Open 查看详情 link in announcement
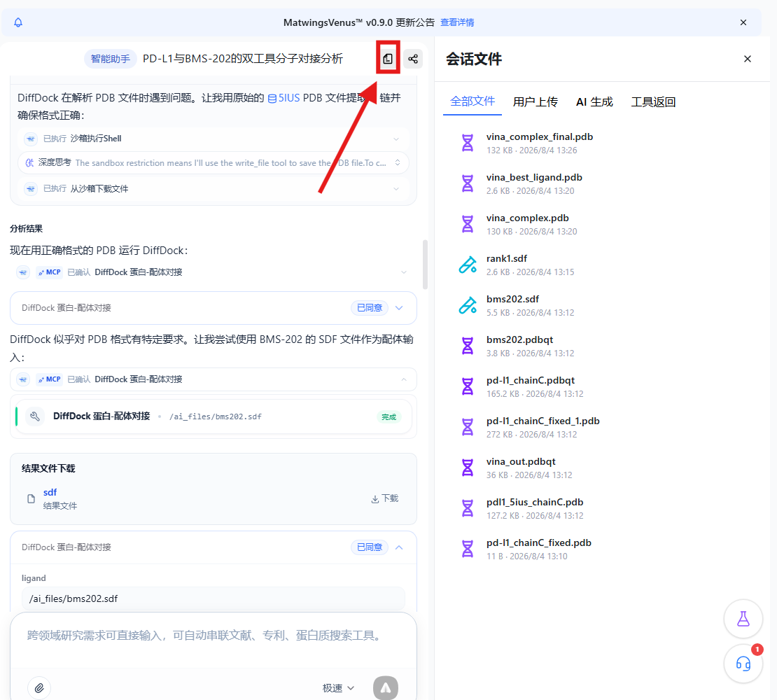Screen dimensions: 777x700 pyautogui.click(x=457, y=22)
